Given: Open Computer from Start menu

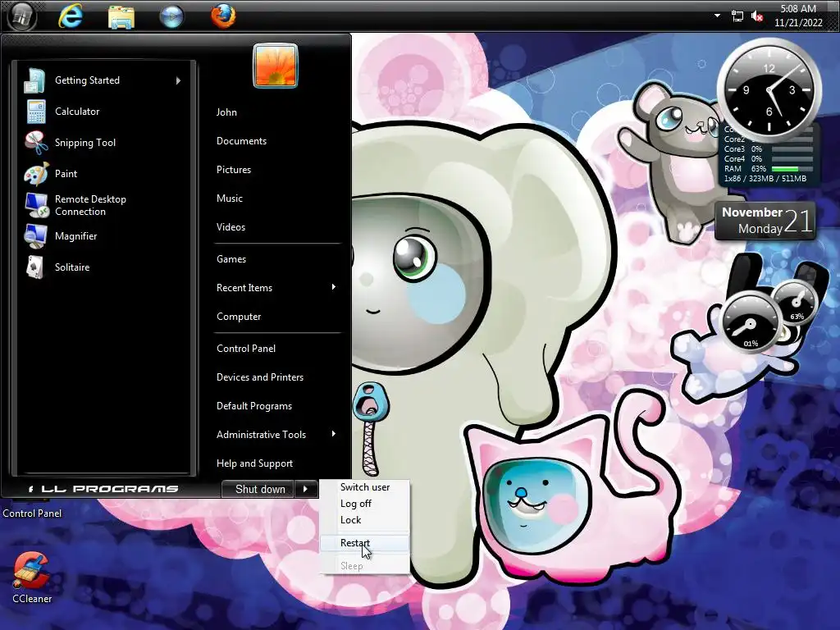Looking at the screenshot, I should [239, 316].
